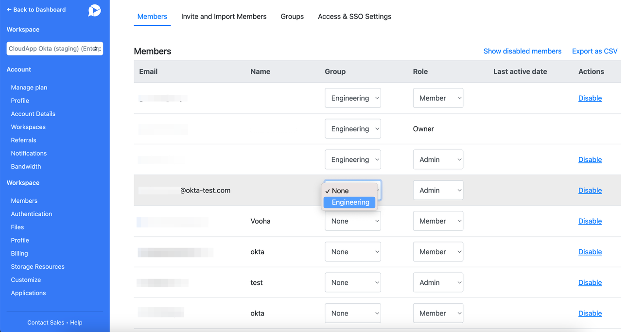The image size is (644, 332).
Task: Open Group dropdown in first member row
Action: [x=353, y=98]
